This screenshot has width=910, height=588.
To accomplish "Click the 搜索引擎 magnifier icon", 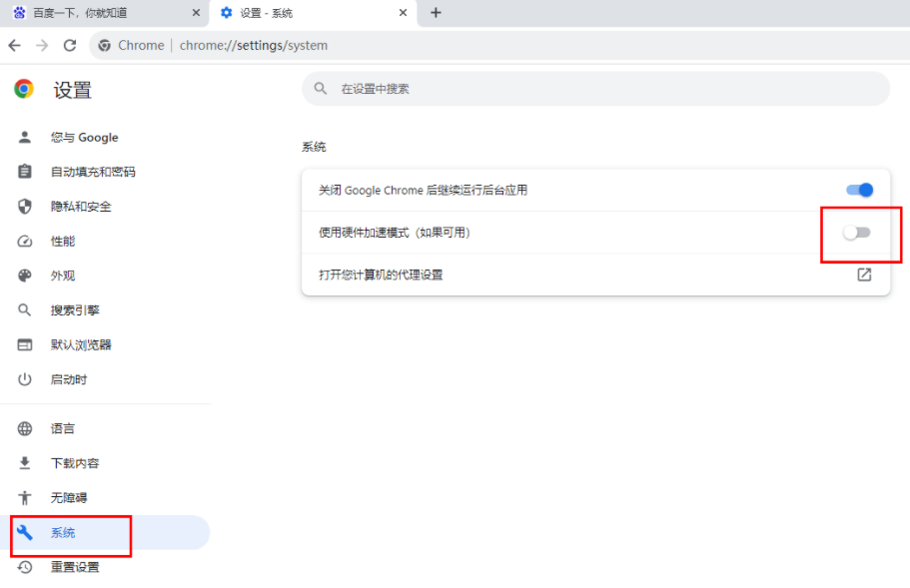I will pos(24,310).
